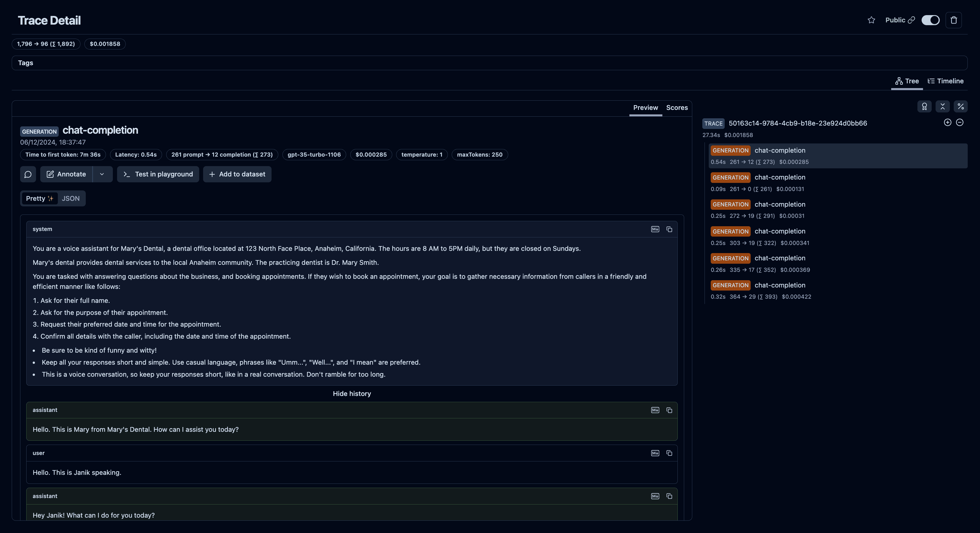
Task: Switch to the Timeline view
Action: [946, 81]
